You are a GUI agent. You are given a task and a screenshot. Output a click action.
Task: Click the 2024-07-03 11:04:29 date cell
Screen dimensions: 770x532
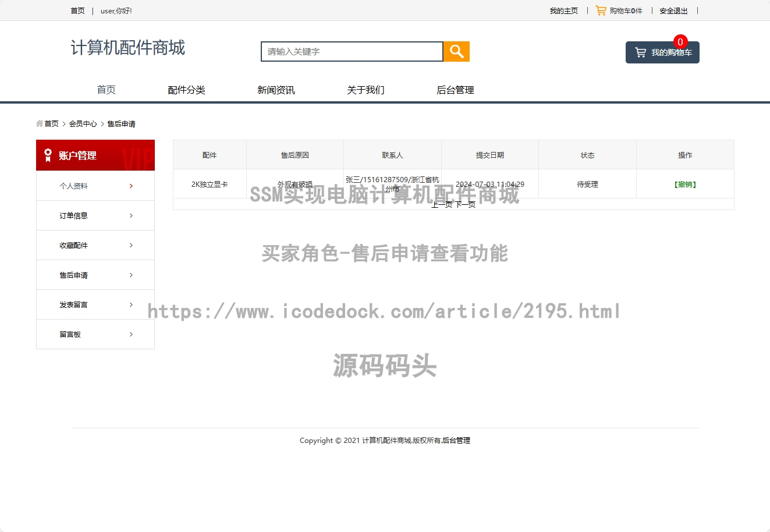click(490, 184)
